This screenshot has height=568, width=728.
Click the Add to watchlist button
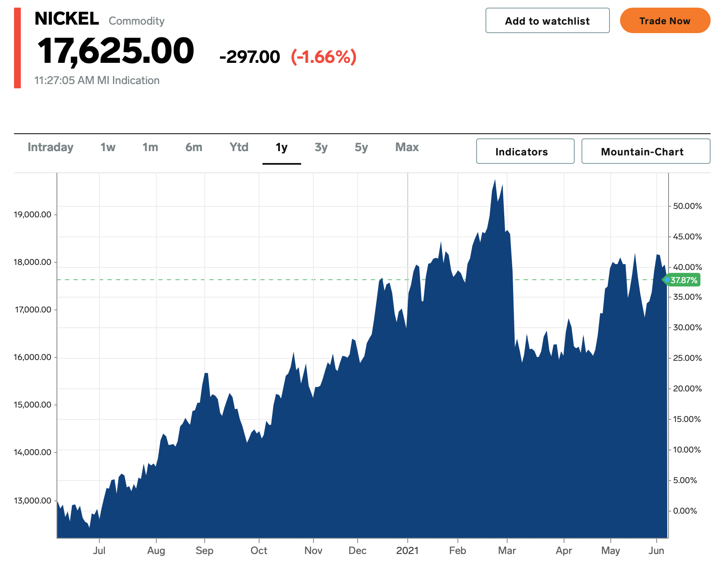(547, 20)
